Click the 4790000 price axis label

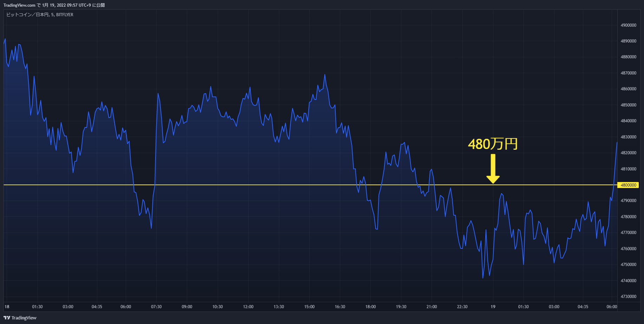coord(628,201)
